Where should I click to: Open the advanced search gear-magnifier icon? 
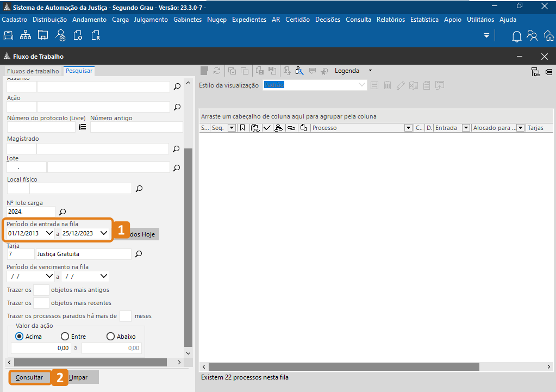(61, 35)
